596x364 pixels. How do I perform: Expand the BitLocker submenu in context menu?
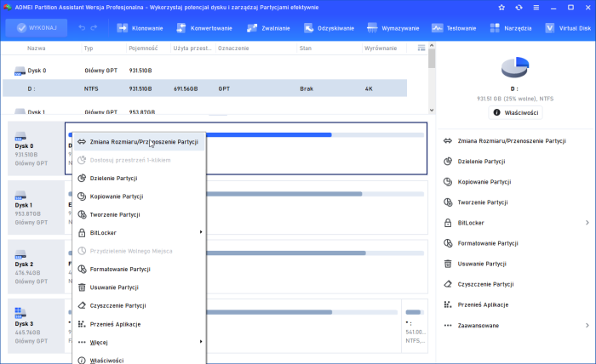pyautogui.click(x=201, y=232)
